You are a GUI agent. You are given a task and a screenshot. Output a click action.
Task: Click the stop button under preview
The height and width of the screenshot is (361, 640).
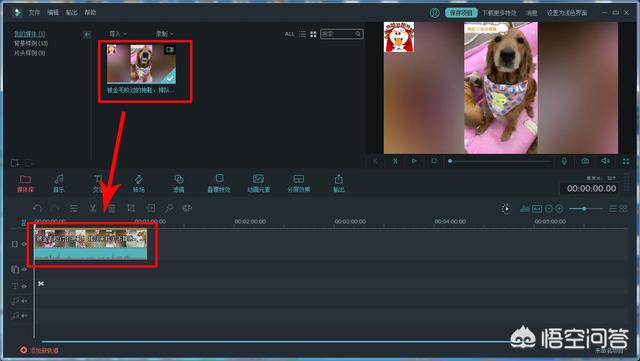pos(434,161)
